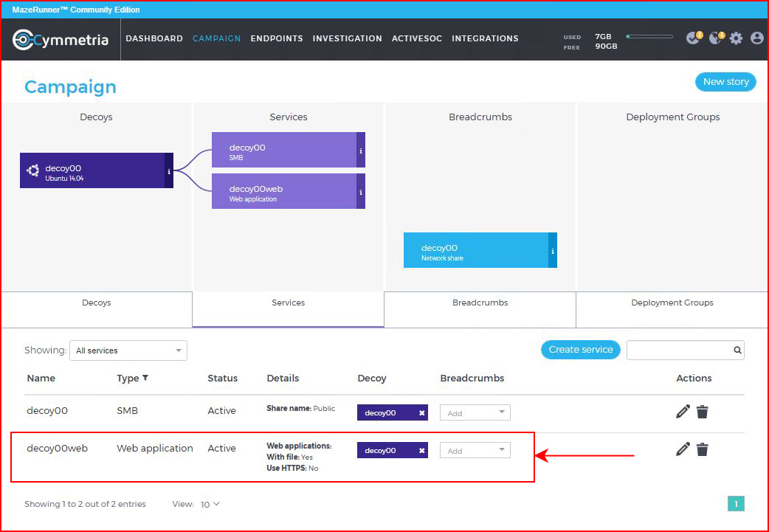Click the Create service button

click(581, 350)
